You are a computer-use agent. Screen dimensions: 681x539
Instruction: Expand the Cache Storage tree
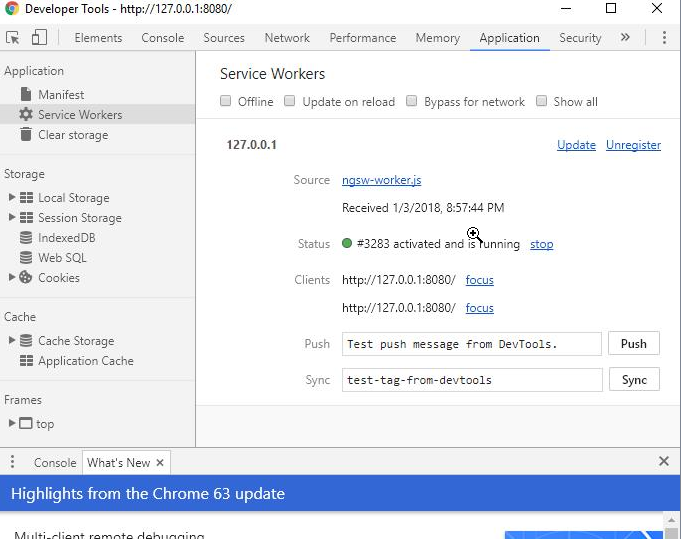[12, 340]
